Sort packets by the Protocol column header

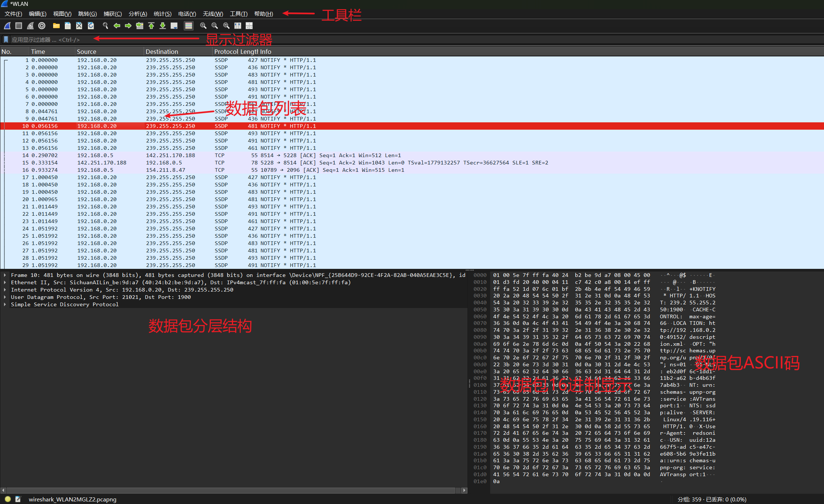(x=226, y=52)
